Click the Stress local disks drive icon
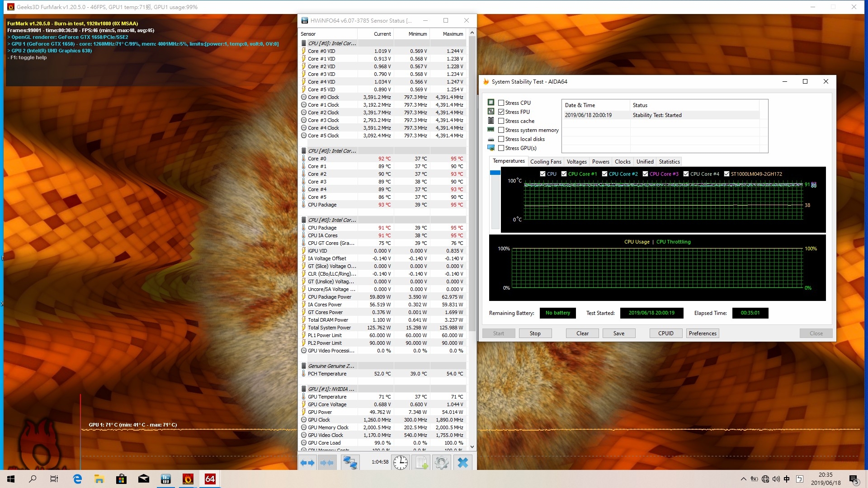This screenshot has height=488, width=868. (x=491, y=139)
